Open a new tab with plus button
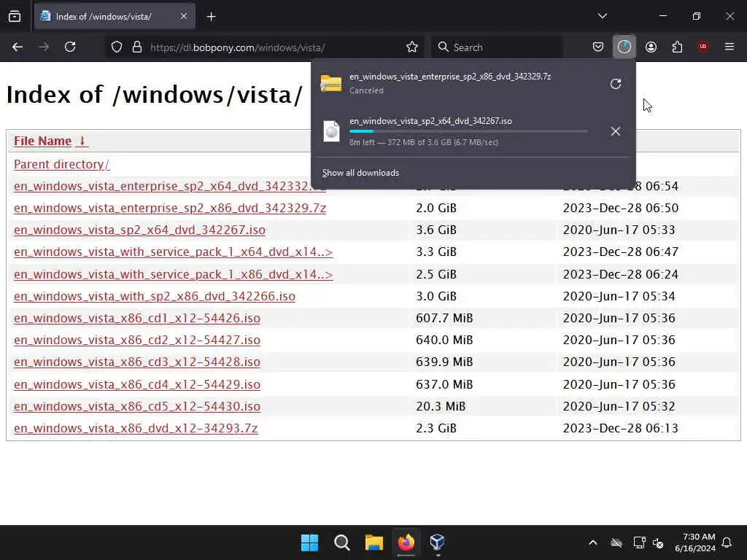The height and width of the screenshot is (560, 747). 211,17
